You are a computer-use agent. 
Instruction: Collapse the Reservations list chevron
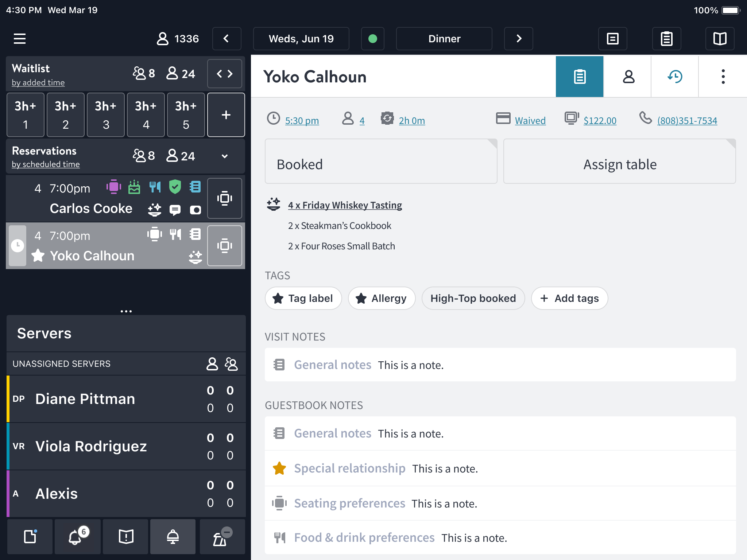(x=225, y=156)
